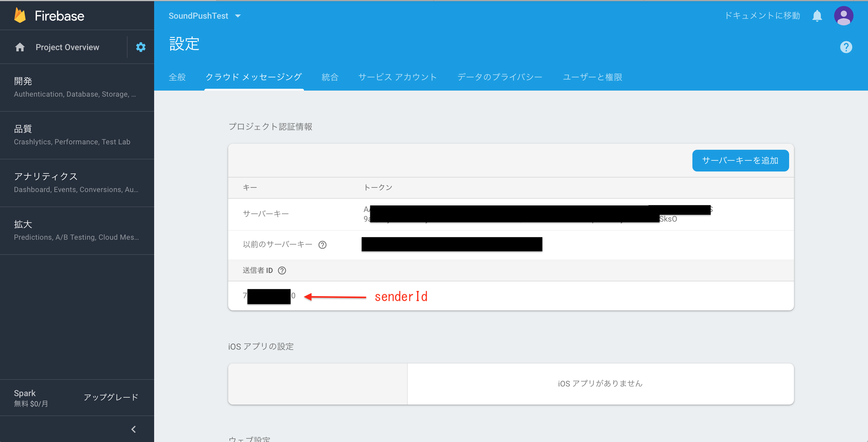This screenshot has height=442, width=868.
Task: Open notifications with the bell icon
Action: pos(817,15)
